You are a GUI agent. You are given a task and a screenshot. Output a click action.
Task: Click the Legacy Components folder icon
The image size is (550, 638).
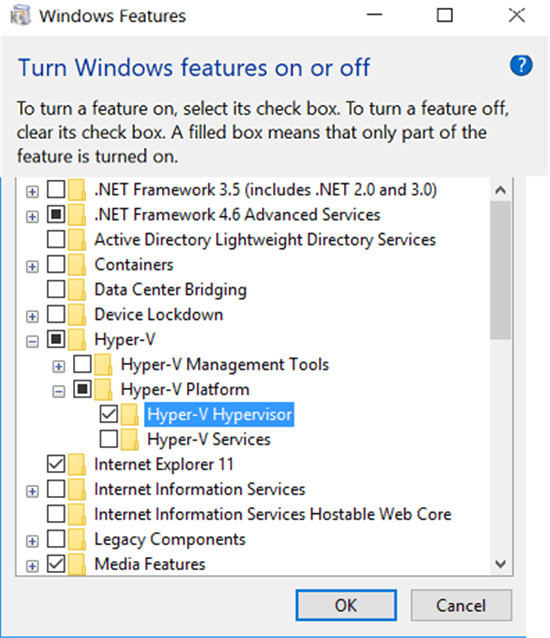click(x=77, y=540)
